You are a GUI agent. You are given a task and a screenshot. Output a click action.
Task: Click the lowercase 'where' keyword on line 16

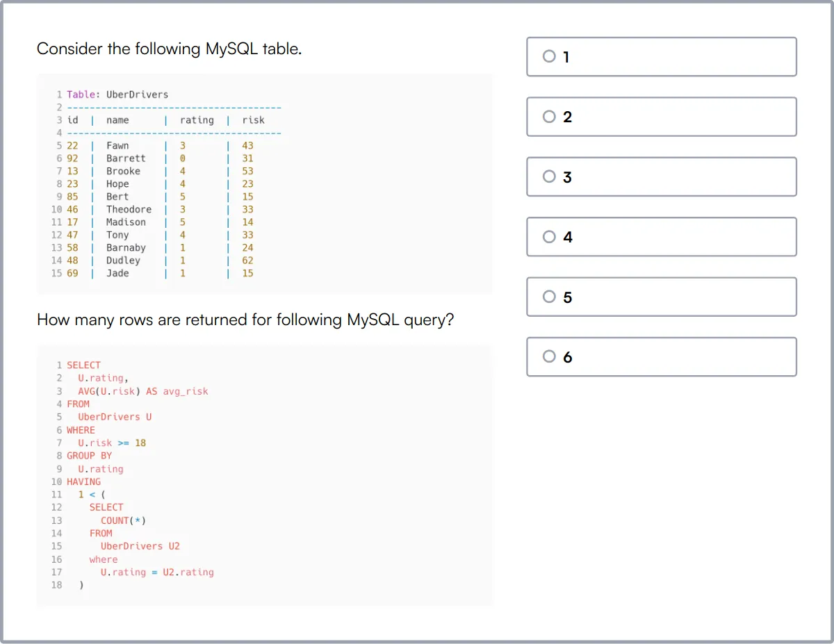coord(103,559)
